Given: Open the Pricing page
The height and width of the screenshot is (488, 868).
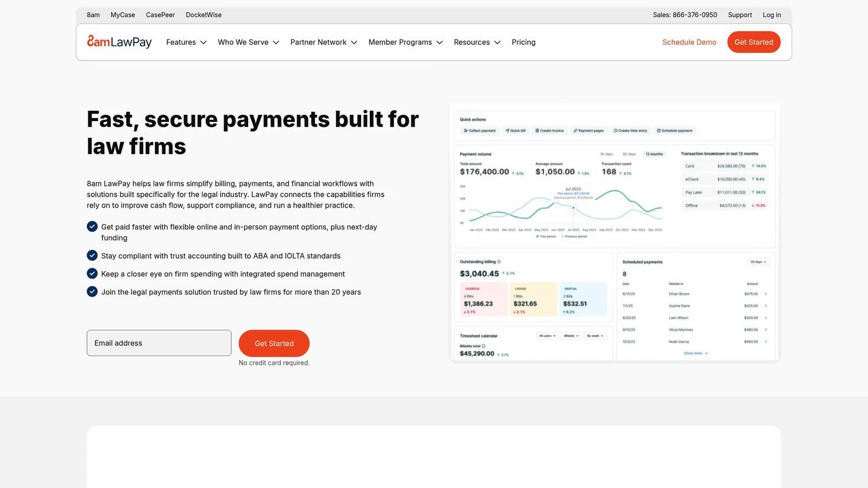Looking at the screenshot, I should (x=523, y=42).
